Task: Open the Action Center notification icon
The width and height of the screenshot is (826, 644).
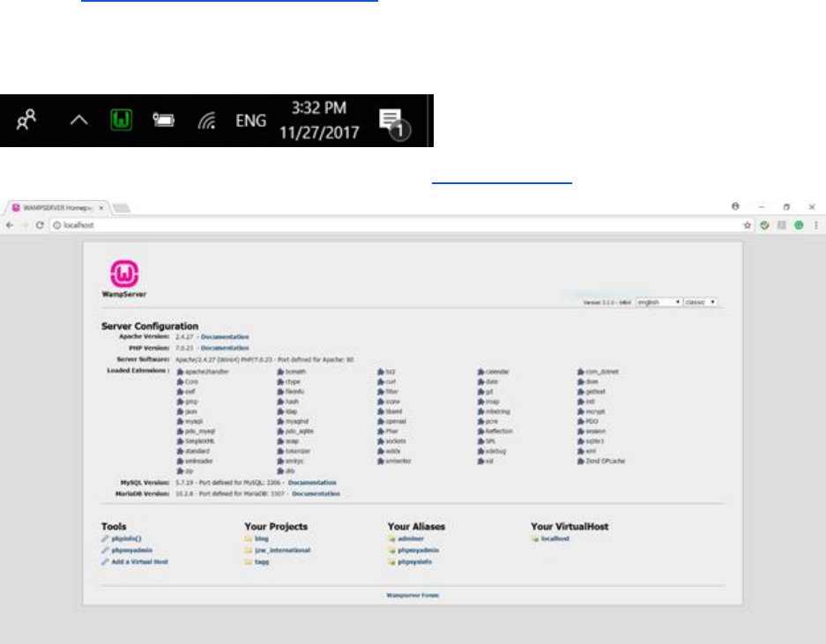Action: point(394,122)
